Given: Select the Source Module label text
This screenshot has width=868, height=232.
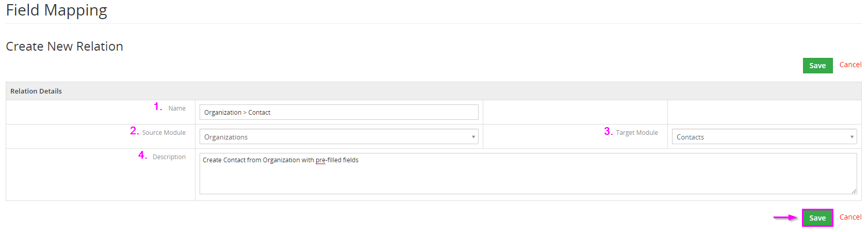Looking at the screenshot, I should click(x=164, y=133).
